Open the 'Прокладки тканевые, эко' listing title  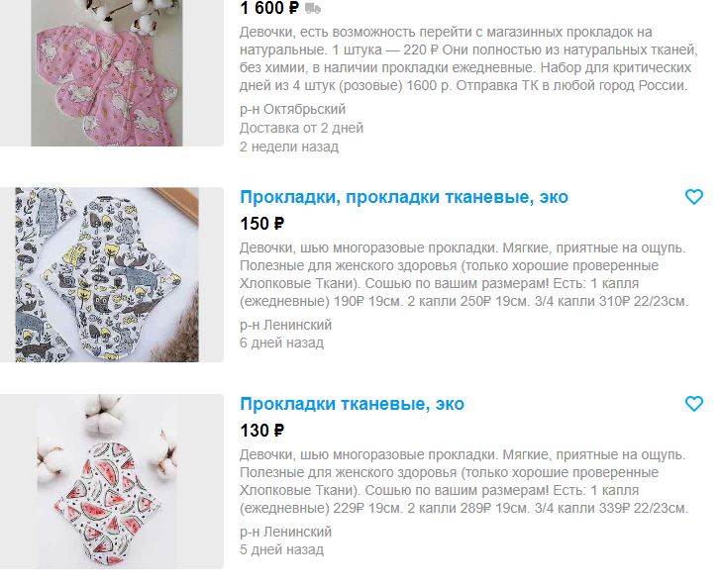click(352, 404)
